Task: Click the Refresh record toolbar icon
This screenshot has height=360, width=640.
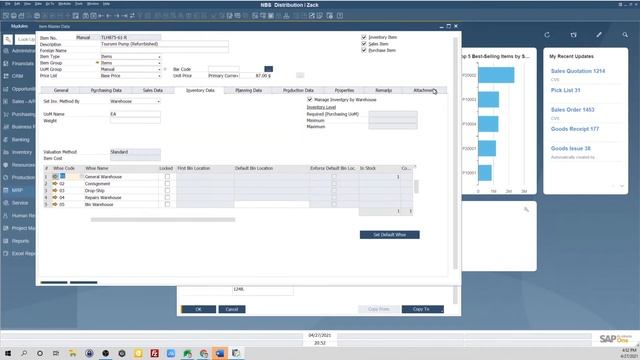Action: [132, 16]
